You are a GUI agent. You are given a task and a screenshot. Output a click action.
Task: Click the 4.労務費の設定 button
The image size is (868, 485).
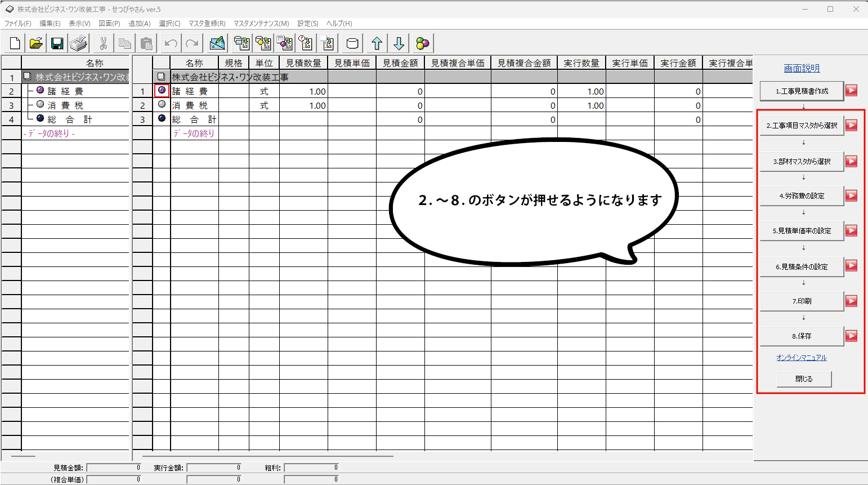tap(802, 196)
